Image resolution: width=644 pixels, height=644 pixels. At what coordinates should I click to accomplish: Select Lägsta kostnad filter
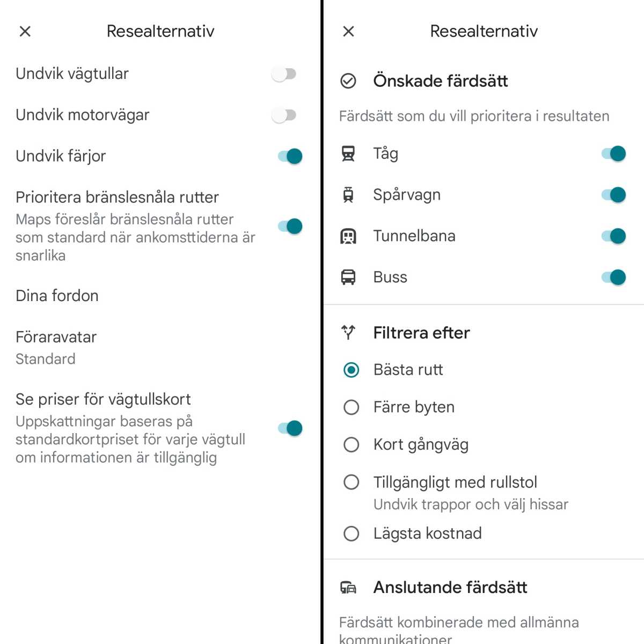click(351, 533)
